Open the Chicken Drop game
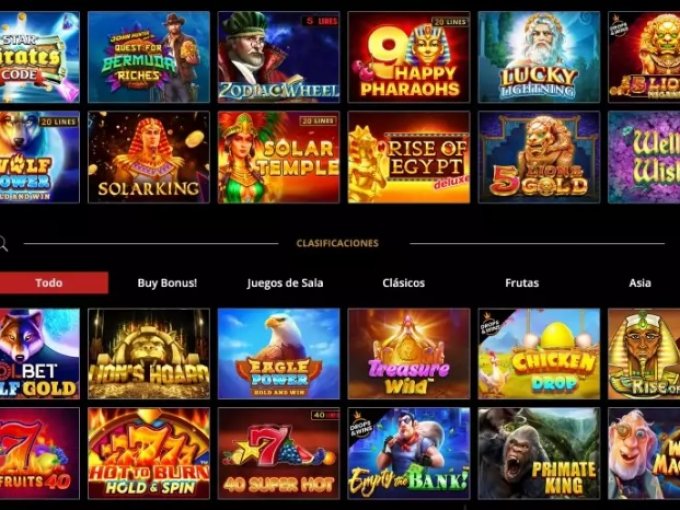Screen dimensions: 680x510 [539, 353]
